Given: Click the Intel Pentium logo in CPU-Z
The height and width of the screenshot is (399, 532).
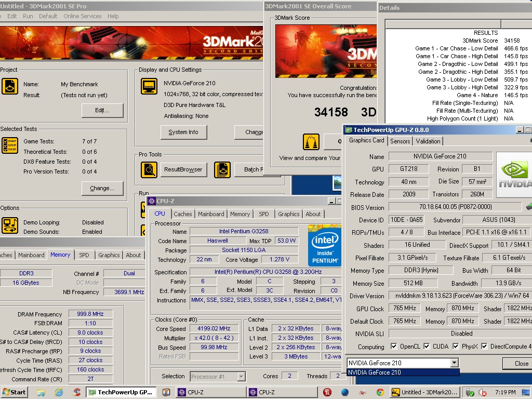Looking at the screenshot, I should (325, 245).
